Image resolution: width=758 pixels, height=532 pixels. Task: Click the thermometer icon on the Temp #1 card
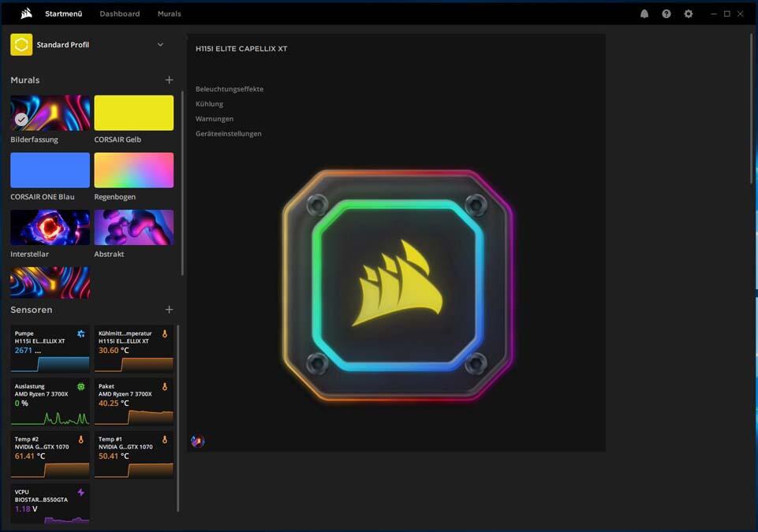click(165, 439)
